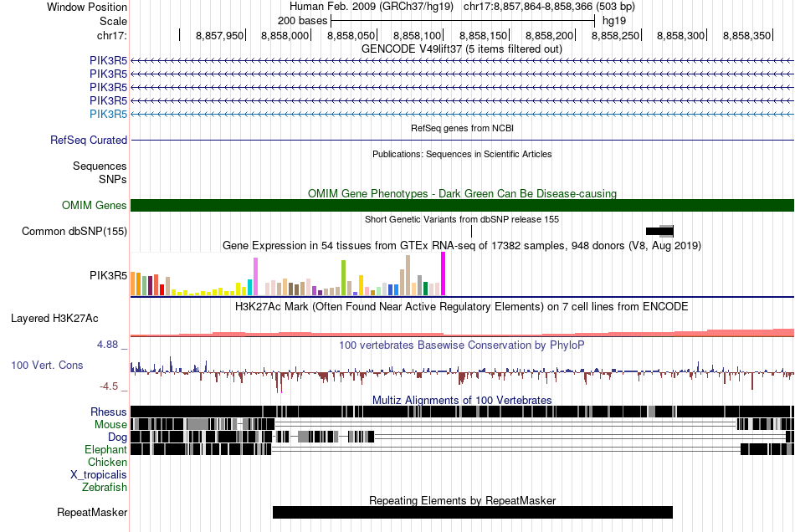The image size is (795, 532).
Task: Click the chr17: ruler label
Action: [111, 35]
